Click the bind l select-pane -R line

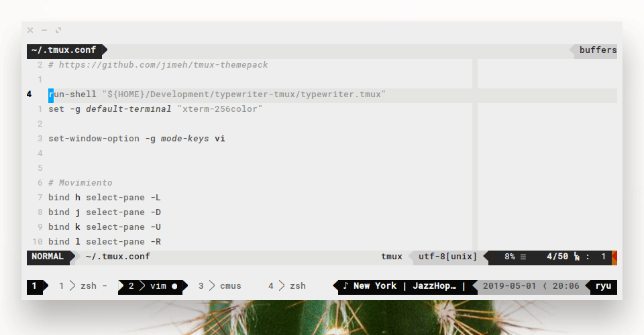pos(105,242)
